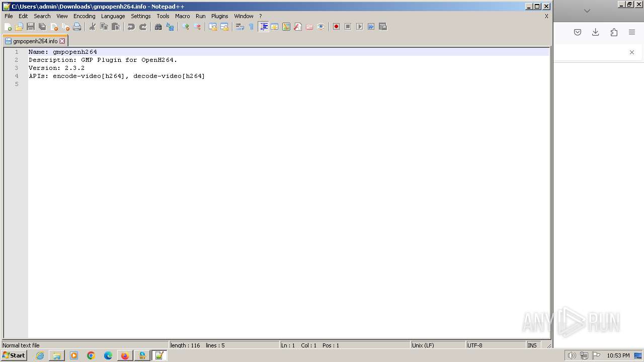Toggle synchronize horizontal scrolling icon
Image resolution: width=644 pixels, height=362 pixels.
tap(224, 27)
